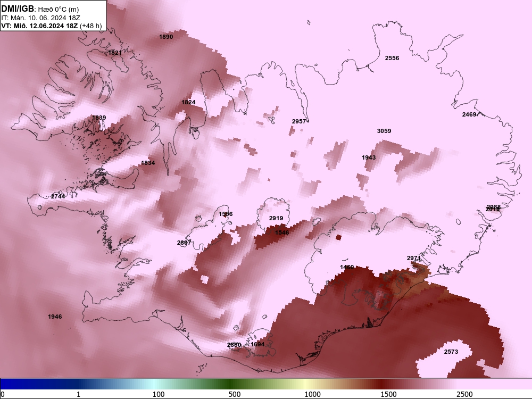The image size is (532, 399).
Task: Pick the 1824 value label
Action: (188, 102)
